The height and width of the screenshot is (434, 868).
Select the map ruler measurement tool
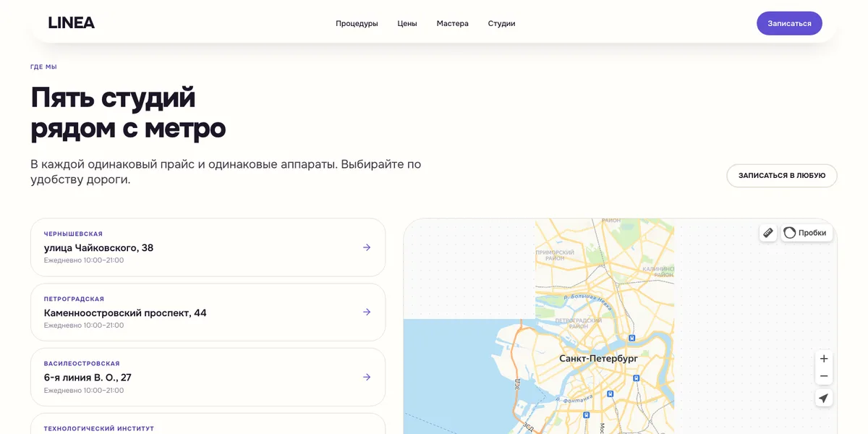[x=768, y=233]
